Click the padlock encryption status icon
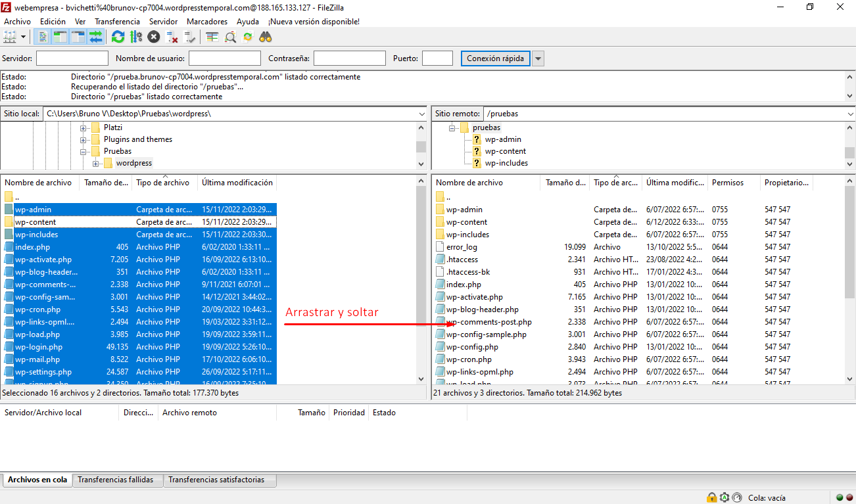856x504 pixels. click(x=711, y=497)
